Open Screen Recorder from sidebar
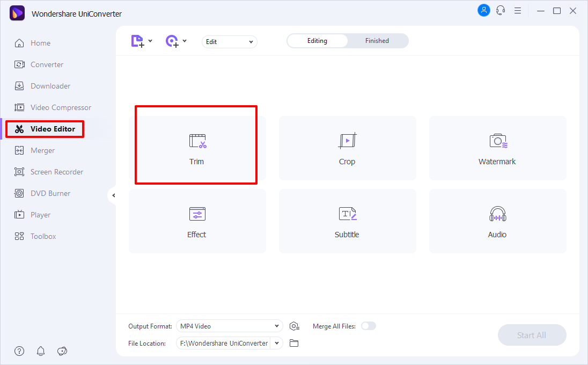The width and height of the screenshot is (588, 365). (49, 172)
